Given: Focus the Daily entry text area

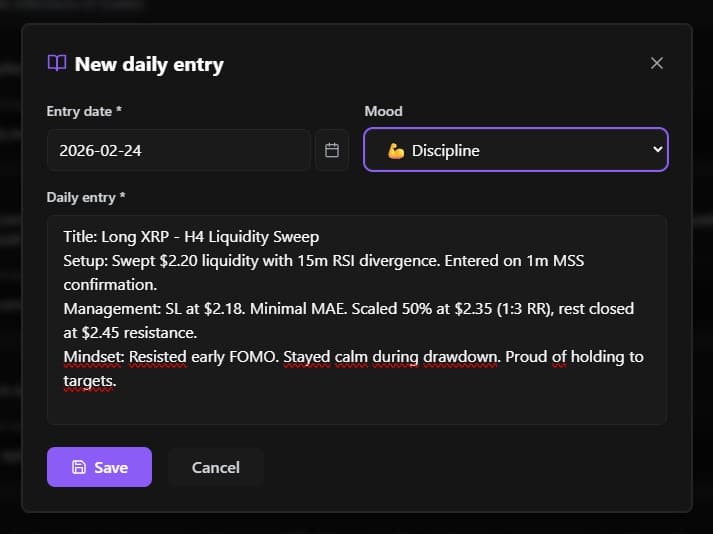Looking at the screenshot, I should pos(356,400).
